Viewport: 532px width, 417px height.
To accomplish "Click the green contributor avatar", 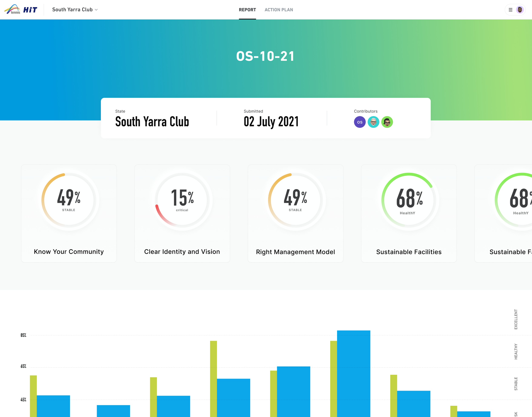I will [x=387, y=122].
